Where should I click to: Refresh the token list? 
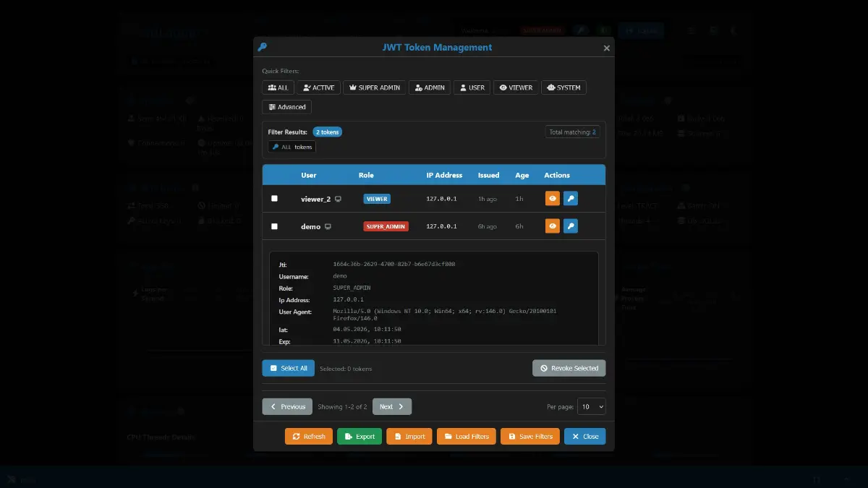tap(309, 437)
